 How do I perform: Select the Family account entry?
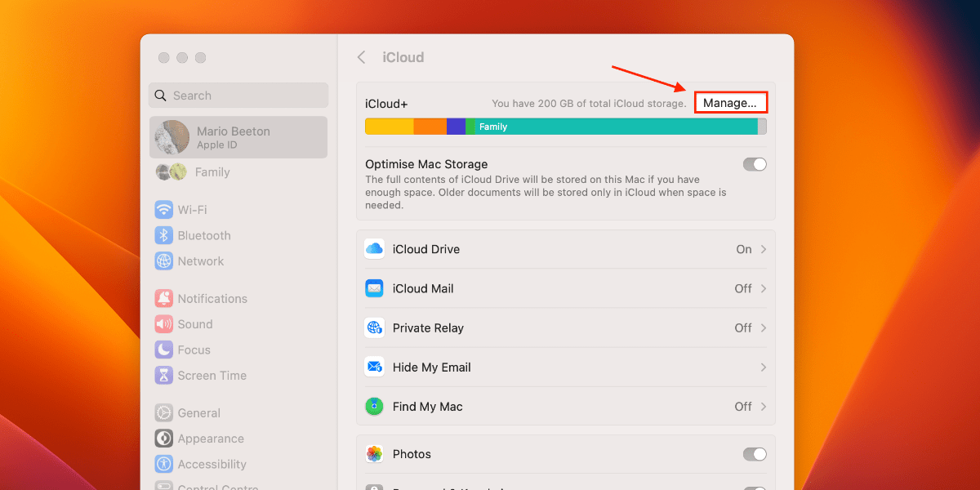[212, 172]
